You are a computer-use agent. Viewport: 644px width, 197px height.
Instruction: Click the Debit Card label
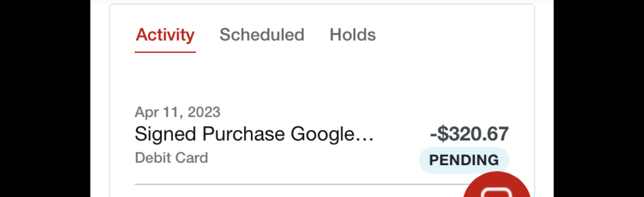[171, 158]
